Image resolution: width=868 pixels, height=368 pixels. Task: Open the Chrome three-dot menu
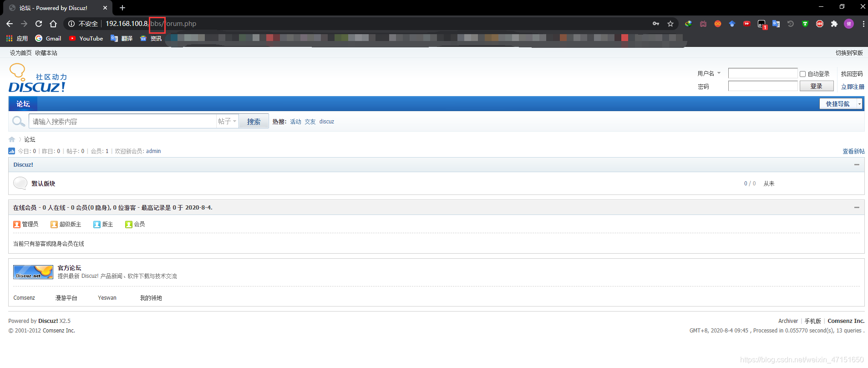click(x=863, y=24)
